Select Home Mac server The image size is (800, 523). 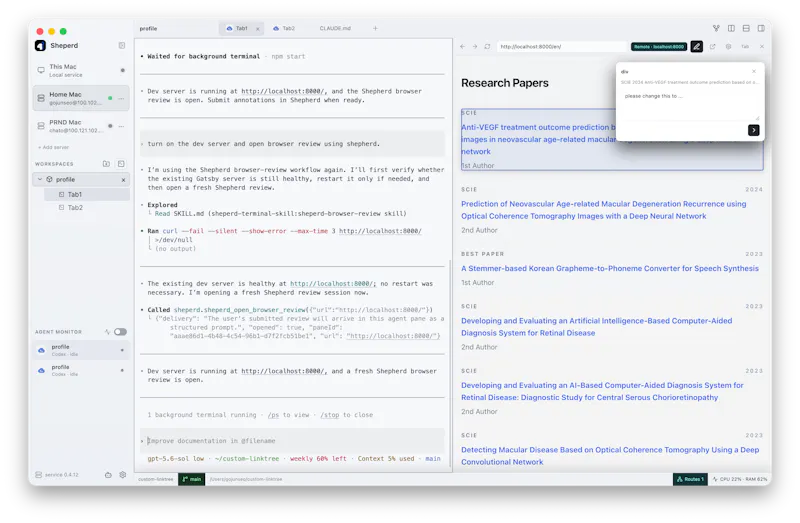[x=82, y=98]
